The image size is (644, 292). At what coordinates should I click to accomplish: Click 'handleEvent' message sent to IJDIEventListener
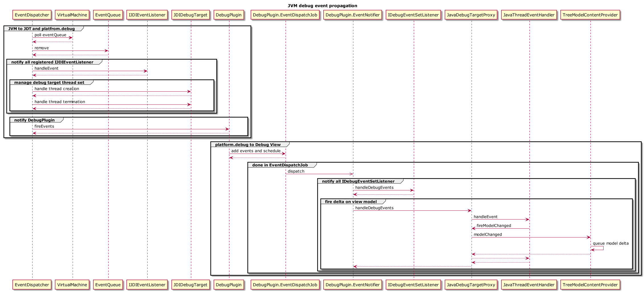tap(46, 68)
